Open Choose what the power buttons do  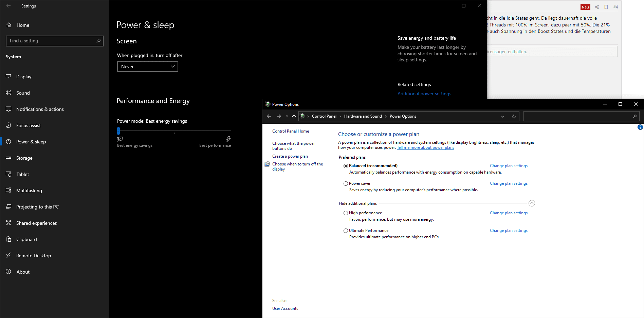(x=293, y=146)
